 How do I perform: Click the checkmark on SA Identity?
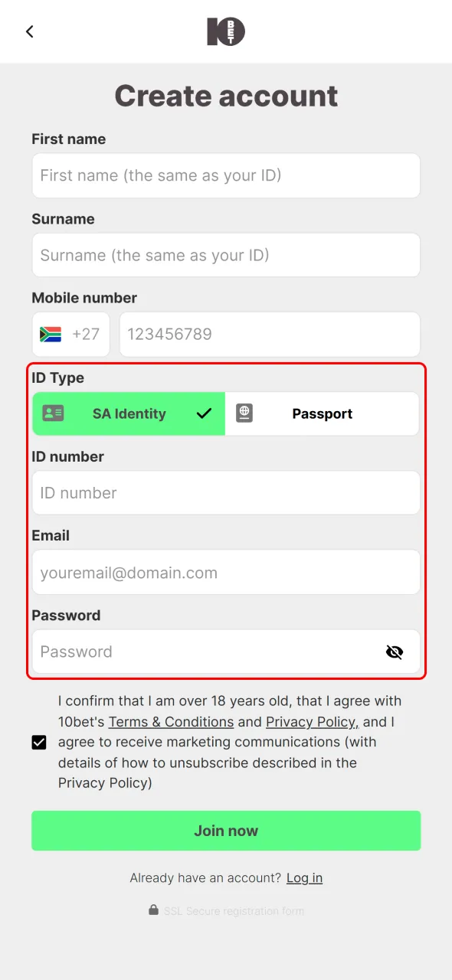tap(204, 413)
